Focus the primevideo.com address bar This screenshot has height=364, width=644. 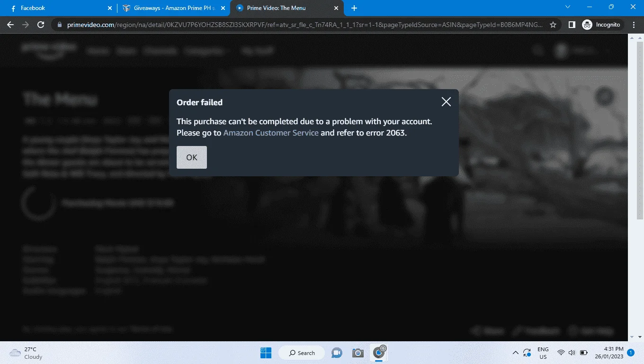coord(305,25)
